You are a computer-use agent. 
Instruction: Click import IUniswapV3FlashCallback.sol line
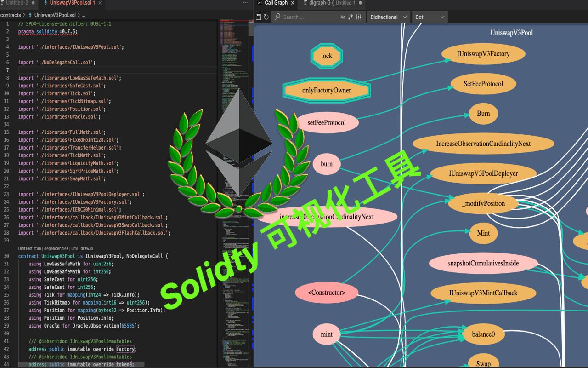pos(95,233)
